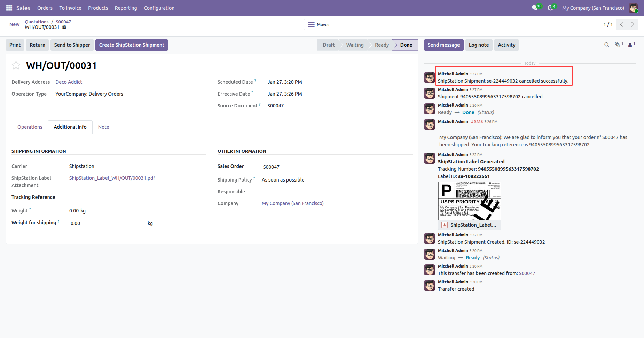Click the gear actions icon beside WH/OUT/00031

pyautogui.click(x=64, y=27)
